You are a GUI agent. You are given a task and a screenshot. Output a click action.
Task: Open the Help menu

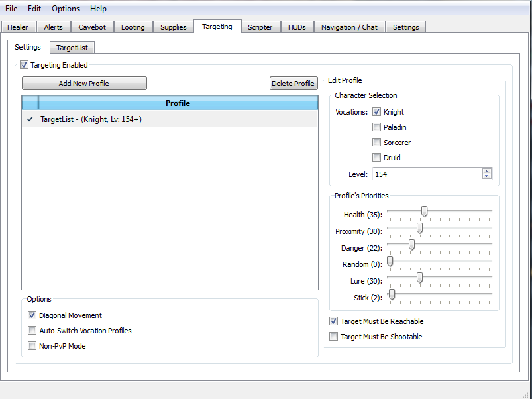click(x=98, y=9)
